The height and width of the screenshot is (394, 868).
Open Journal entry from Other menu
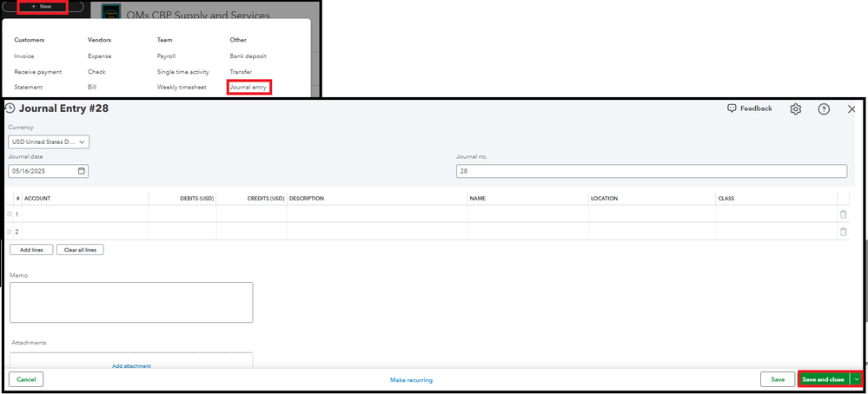point(248,88)
